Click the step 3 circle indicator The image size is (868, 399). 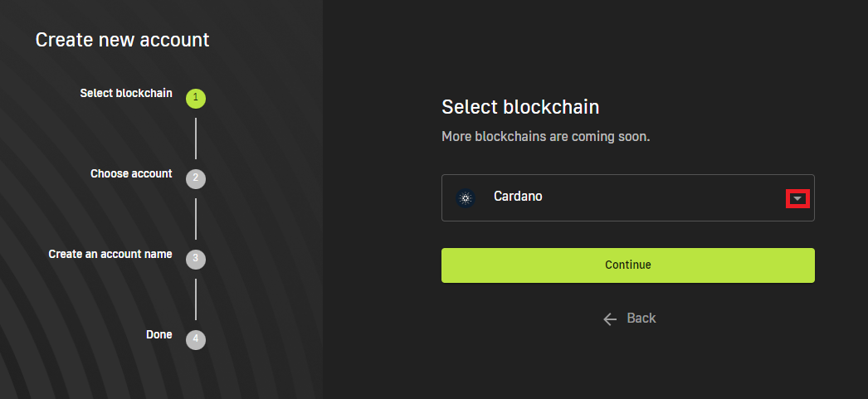(195, 258)
